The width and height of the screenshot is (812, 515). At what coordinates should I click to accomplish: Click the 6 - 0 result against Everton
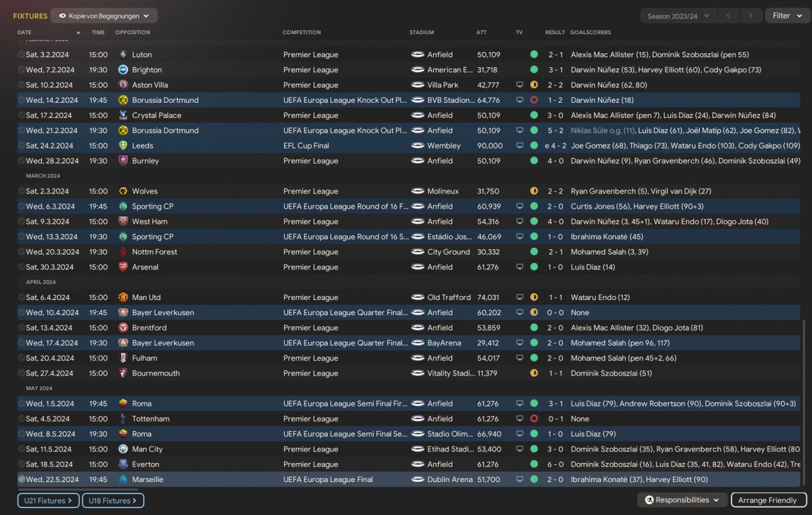click(x=556, y=465)
